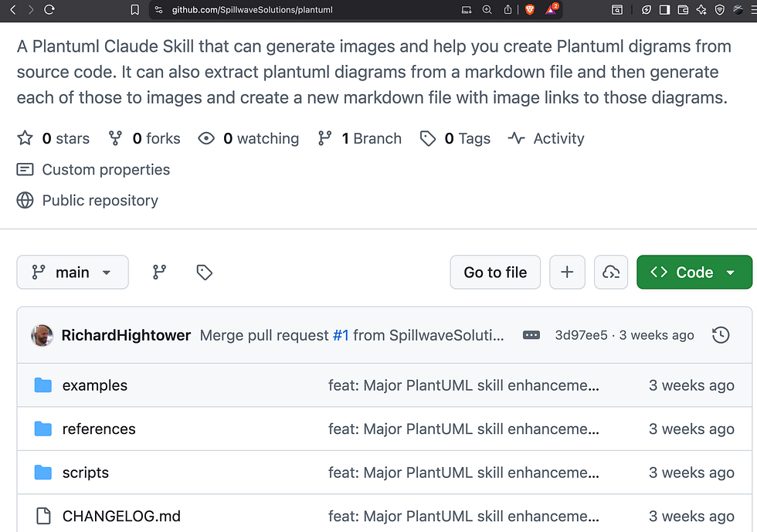Open the commit history clock icon
Viewport: 757px width, 532px height.
720,335
